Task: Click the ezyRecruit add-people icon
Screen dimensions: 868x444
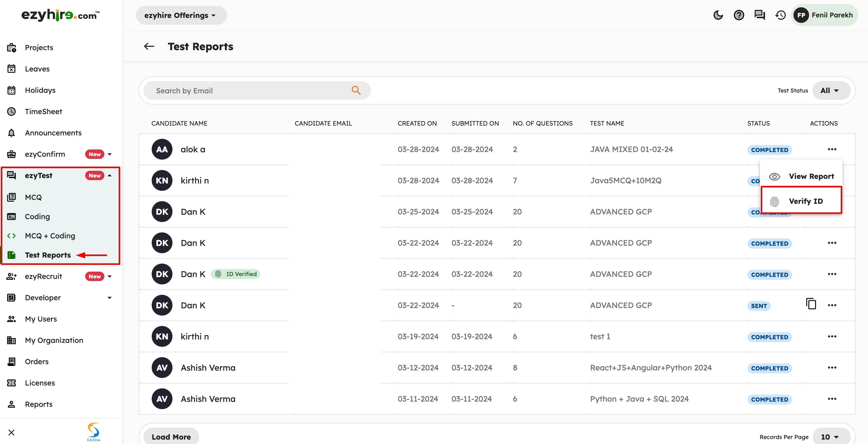Action: 11,276
